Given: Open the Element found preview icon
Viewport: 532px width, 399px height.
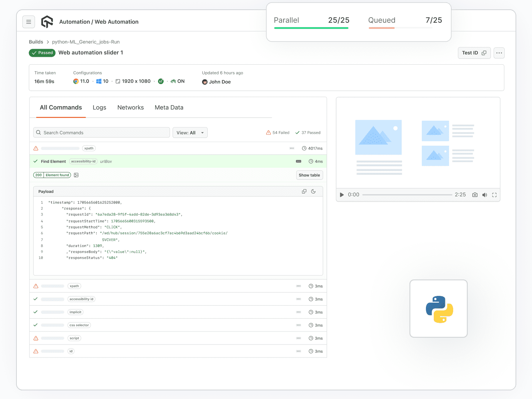Looking at the screenshot, I should 76,175.
